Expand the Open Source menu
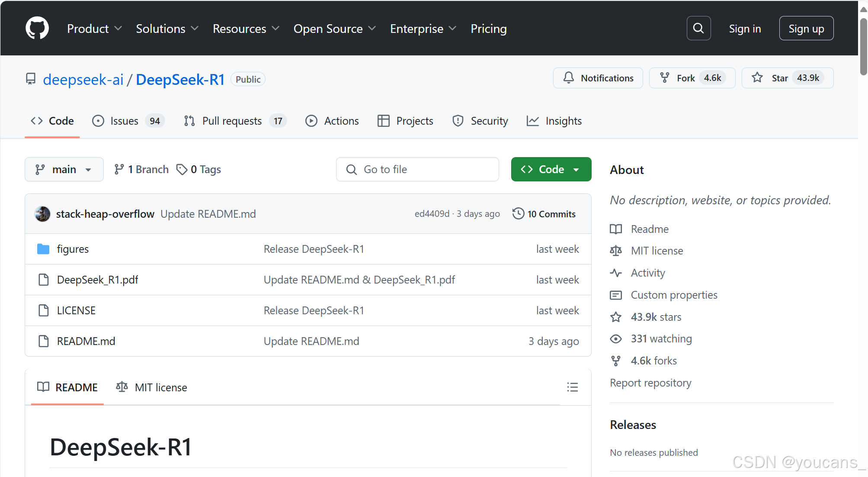 pyautogui.click(x=334, y=29)
